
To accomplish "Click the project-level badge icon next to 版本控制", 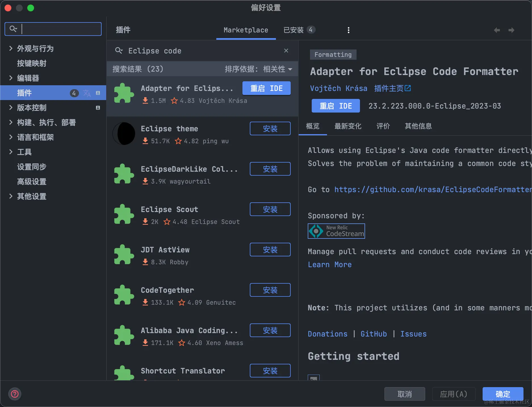I will point(98,108).
